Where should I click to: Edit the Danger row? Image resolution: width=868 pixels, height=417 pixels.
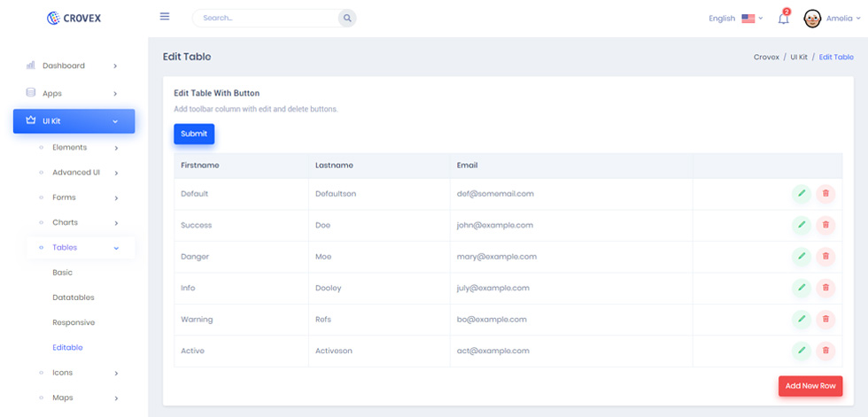(x=801, y=257)
